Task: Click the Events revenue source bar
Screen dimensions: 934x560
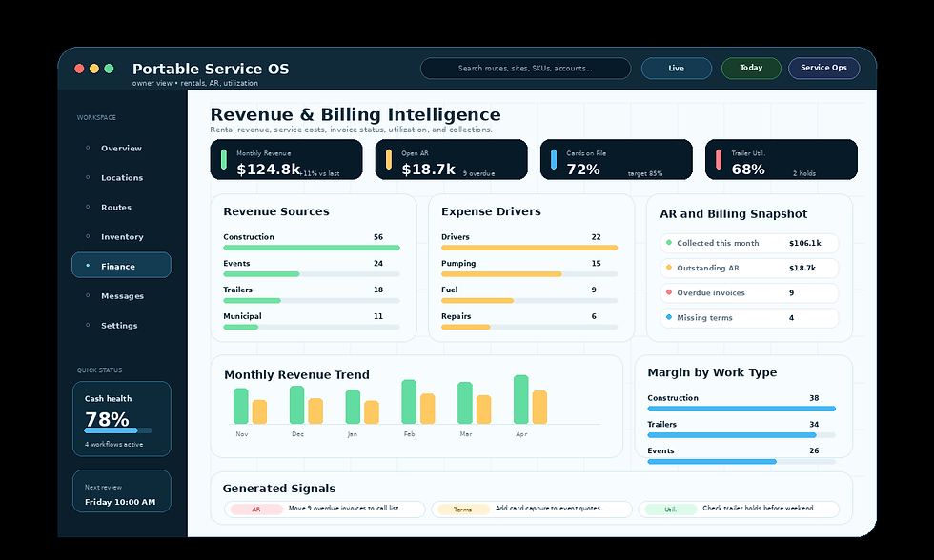Action: [x=312, y=274]
